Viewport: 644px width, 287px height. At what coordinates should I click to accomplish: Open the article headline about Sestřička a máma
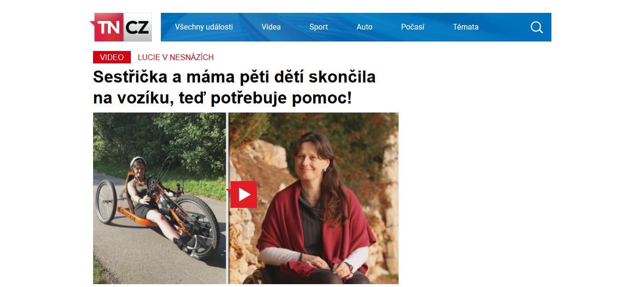(x=234, y=87)
